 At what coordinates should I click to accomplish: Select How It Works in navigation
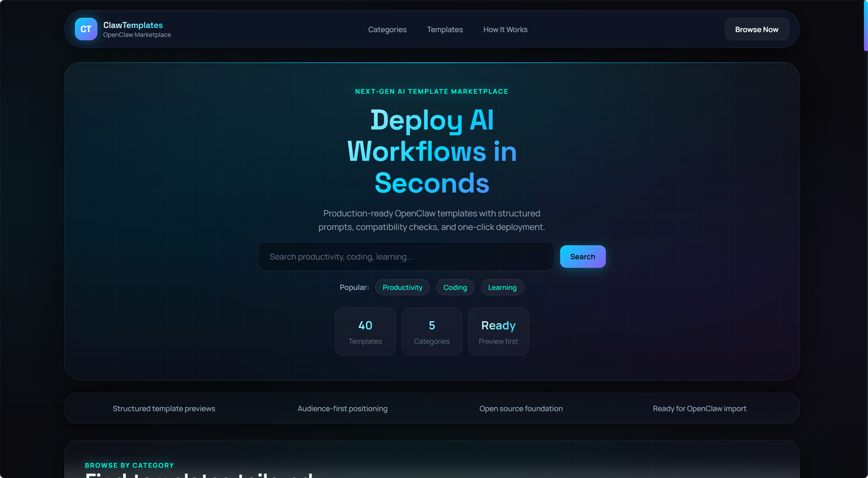coord(505,30)
